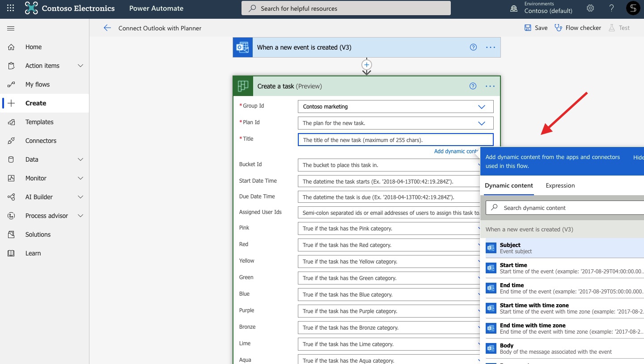Switch to the Expression tab

tap(560, 186)
